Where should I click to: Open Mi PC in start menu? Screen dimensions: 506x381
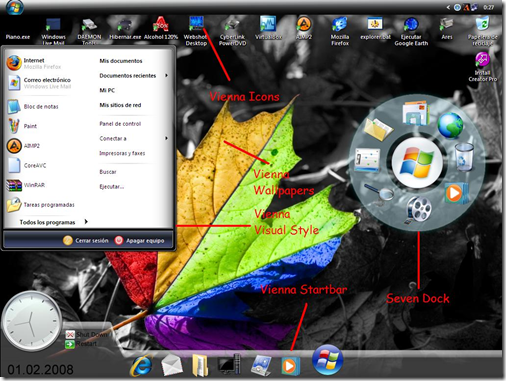[107, 90]
